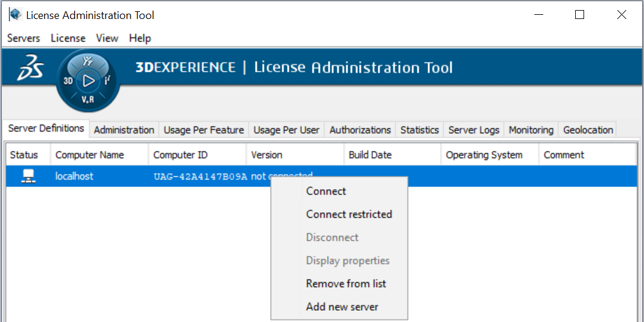Viewport: 644px width, 322px height.
Task: Maximize the License Administration Tool window
Action: [579, 15]
